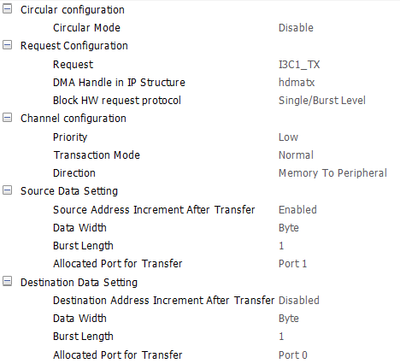Edit destination Data Width Byte value
Viewport: 400px width, 362px height.
pyautogui.click(x=288, y=319)
